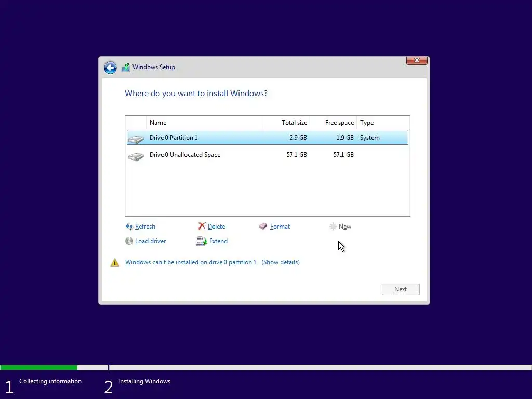532x399 pixels.
Task: Click the 57.1 GB free space cell
Action: tap(343, 155)
